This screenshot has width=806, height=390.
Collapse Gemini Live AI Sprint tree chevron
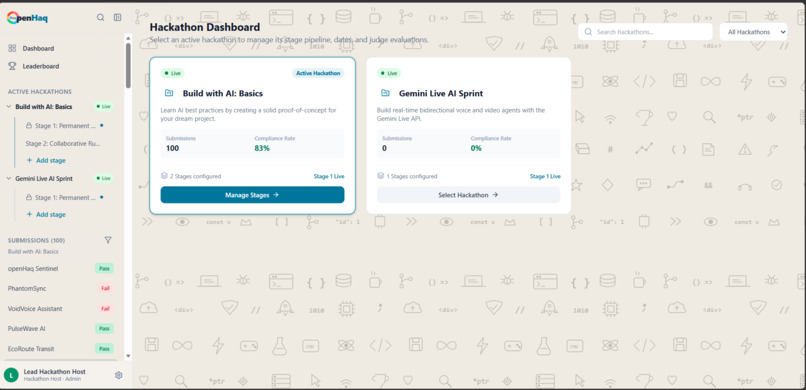tap(9, 179)
